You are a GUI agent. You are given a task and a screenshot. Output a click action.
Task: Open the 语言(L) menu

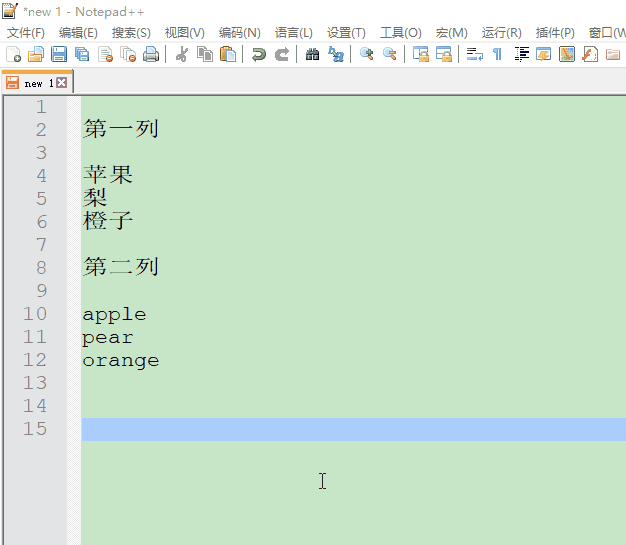point(294,33)
